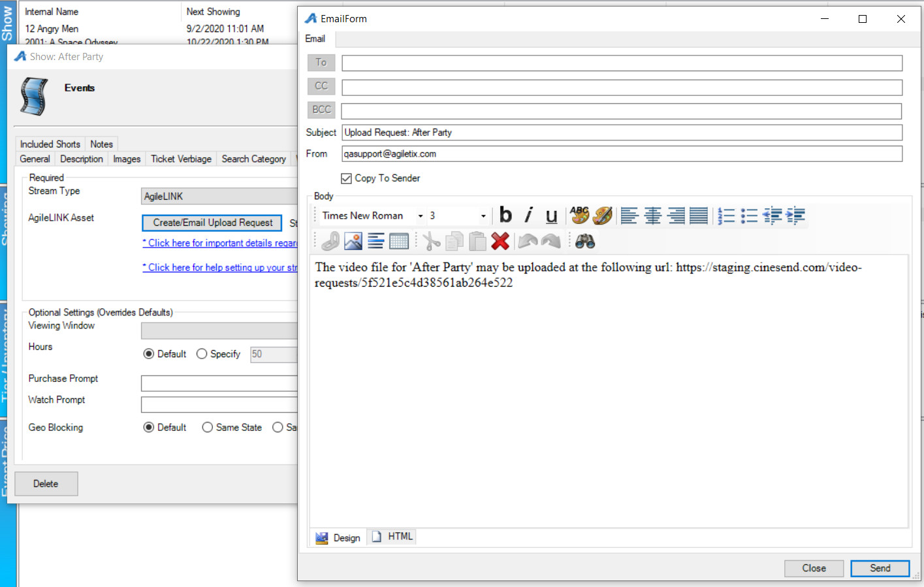This screenshot has width=924, height=587.
Task: Open Times New Roman font dropdown
Action: point(421,215)
